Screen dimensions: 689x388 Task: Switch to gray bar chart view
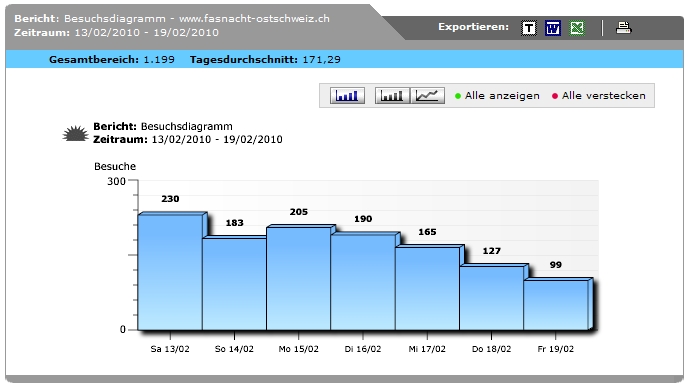pyautogui.click(x=392, y=95)
